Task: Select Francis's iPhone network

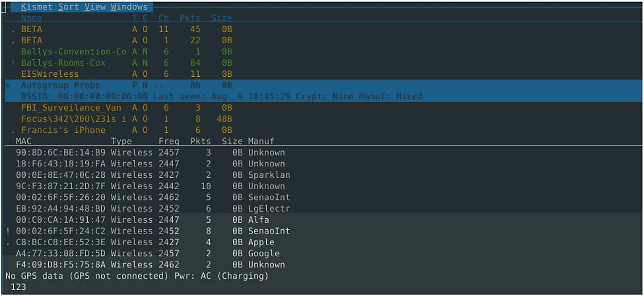Action: pos(63,130)
